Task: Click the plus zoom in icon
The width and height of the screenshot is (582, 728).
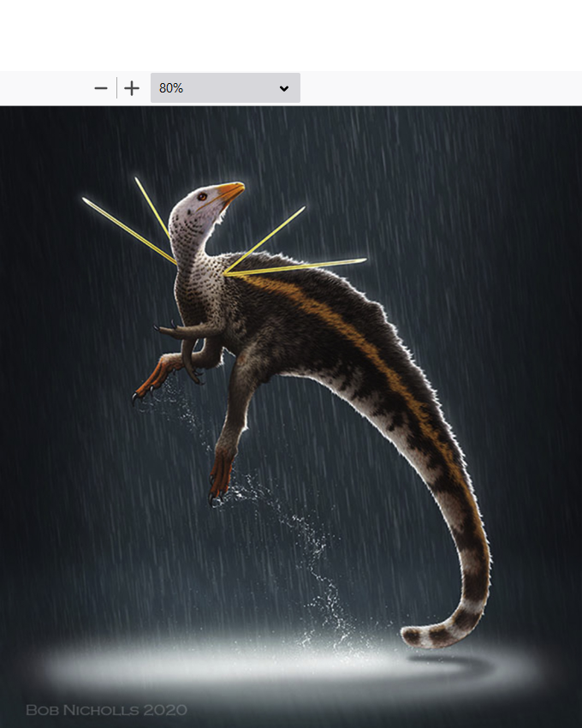Action: point(131,88)
